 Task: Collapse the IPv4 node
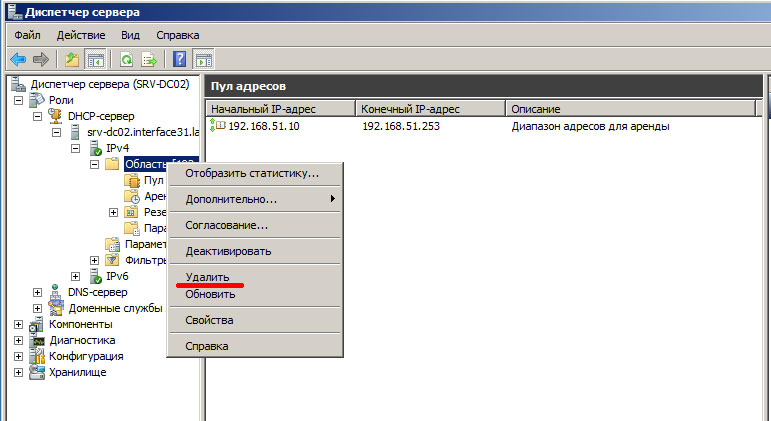coord(76,148)
